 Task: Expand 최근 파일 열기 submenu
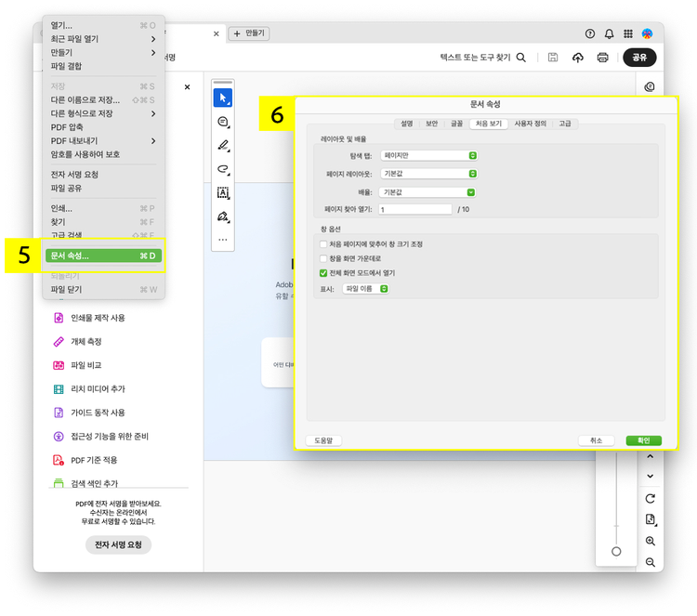103,39
